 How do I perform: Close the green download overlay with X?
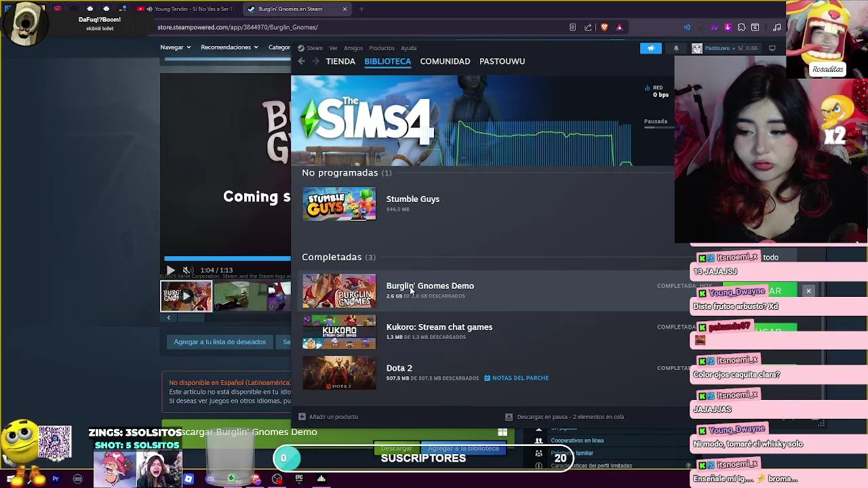click(x=808, y=291)
